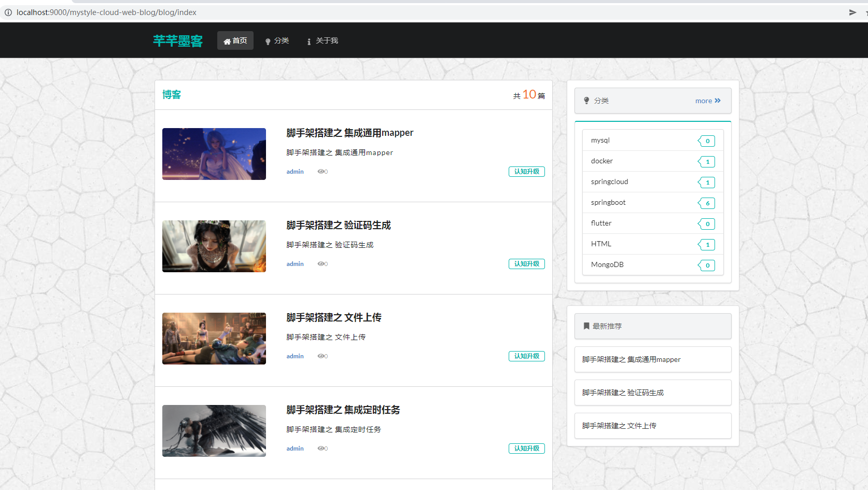
Task: Click the 芊芊墨客 site logo
Action: click(178, 41)
